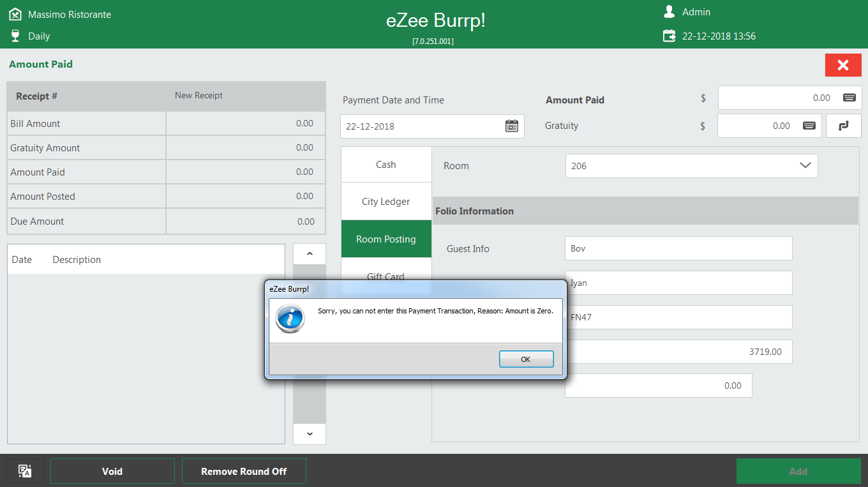Image resolution: width=868 pixels, height=487 pixels.
Task: Click the Due Amount row label
Action: 37,221
